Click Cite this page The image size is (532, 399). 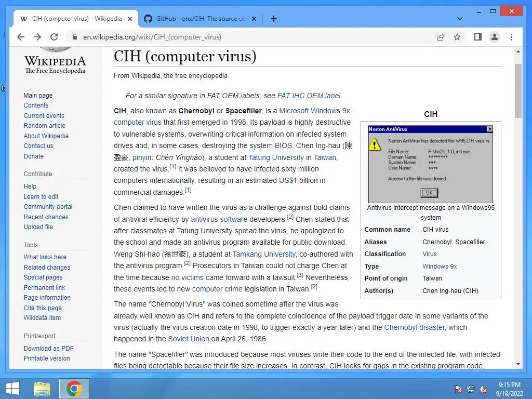[x=43, y=308]
